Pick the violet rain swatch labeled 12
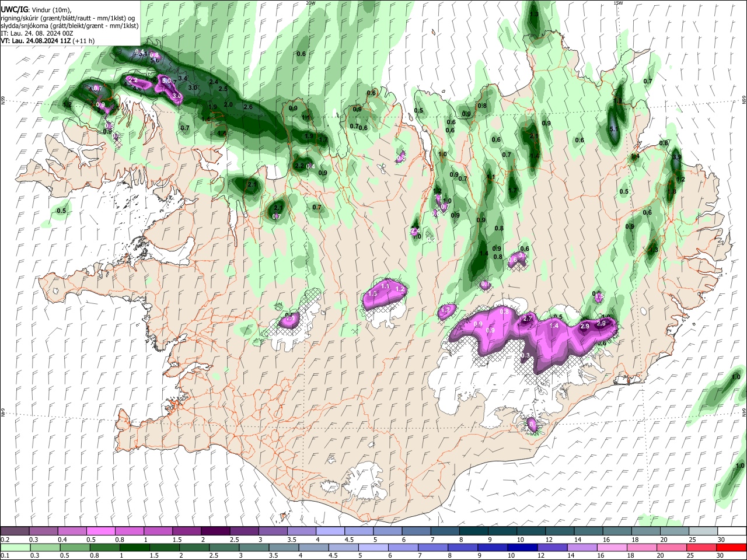 click(552, 547)
